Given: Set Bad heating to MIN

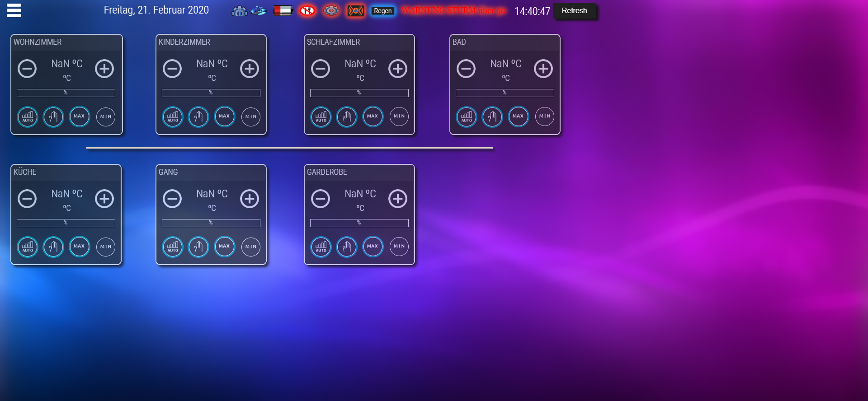Looking at the screenshot, I should tap(544, 117).
